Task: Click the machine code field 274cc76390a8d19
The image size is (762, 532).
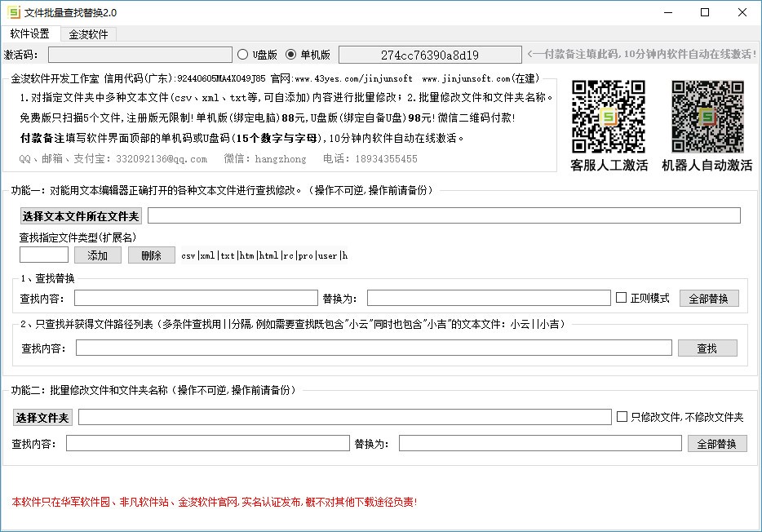Action: click(430, 55)
